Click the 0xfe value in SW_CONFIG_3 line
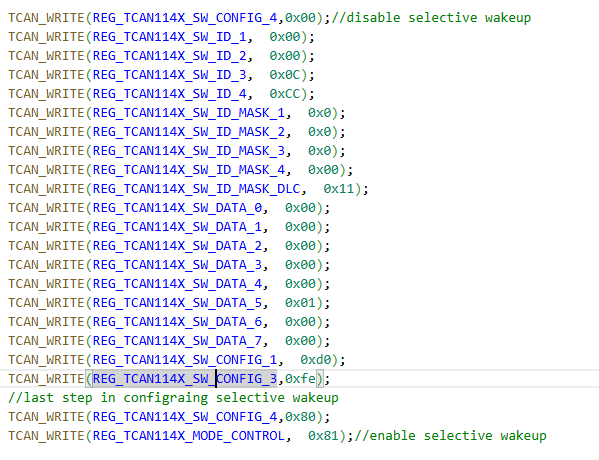Image resolution: width=599 pixels, height=460 pixels. [300, 379]
